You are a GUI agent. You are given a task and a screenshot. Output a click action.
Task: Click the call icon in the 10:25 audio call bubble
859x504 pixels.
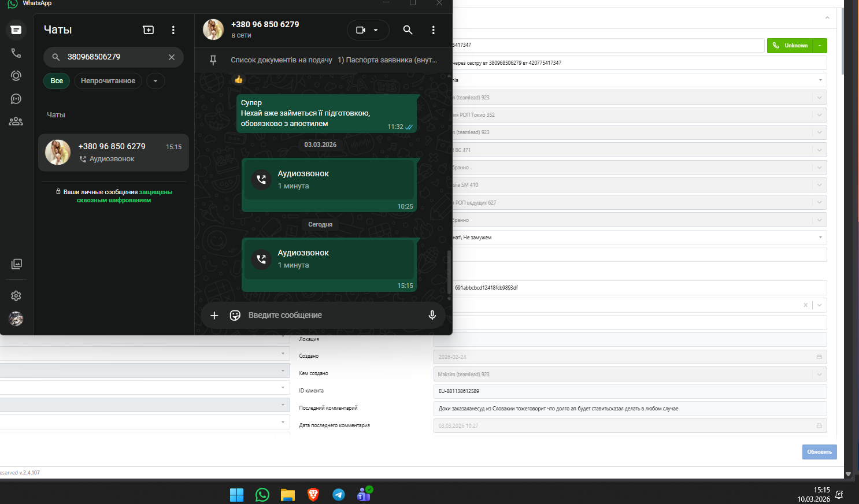coord(261,180)
